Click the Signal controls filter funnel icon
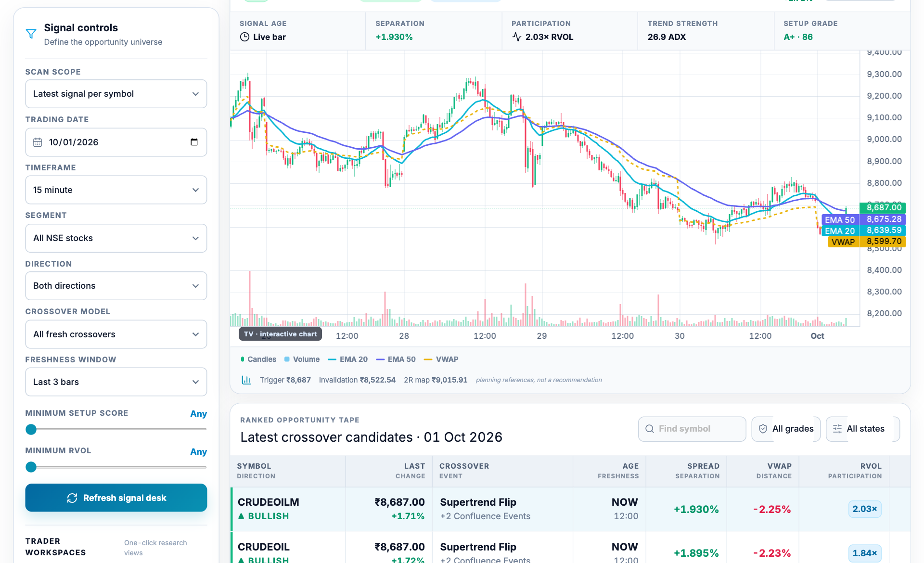 31,34
